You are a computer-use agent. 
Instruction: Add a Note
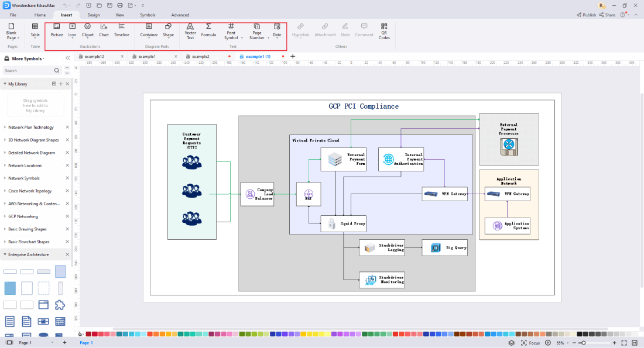pyautogui.click(x=345, y=30)
